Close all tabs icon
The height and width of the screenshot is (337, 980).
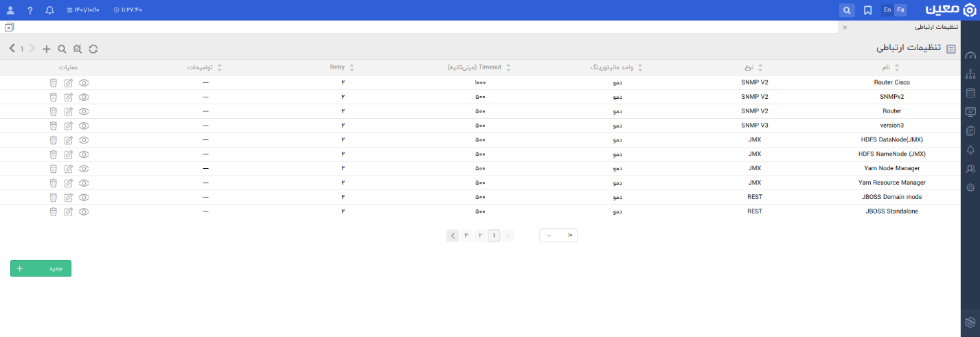click(8, 27)
